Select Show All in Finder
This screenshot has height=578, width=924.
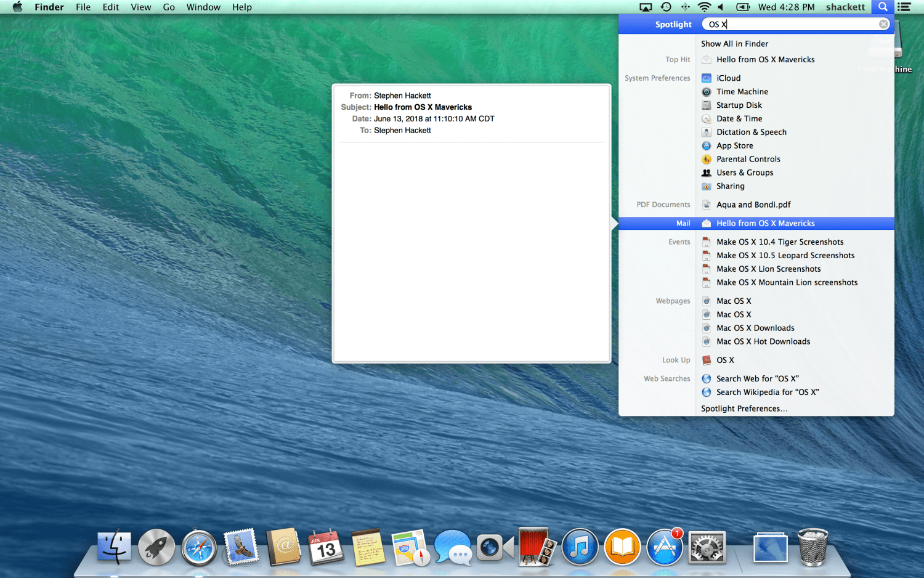pos(734,44)
